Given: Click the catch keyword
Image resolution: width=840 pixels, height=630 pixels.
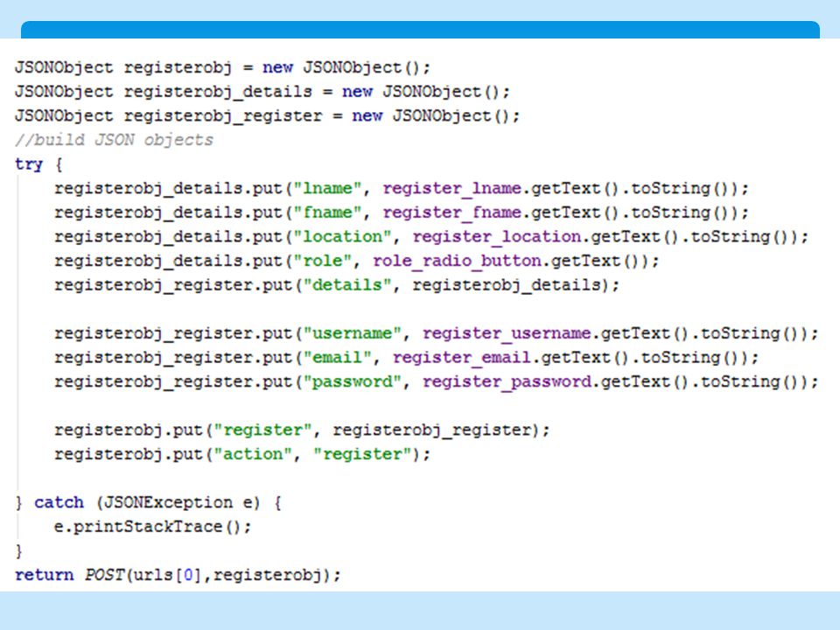Looking at the screenshot, I should [59, 502].
